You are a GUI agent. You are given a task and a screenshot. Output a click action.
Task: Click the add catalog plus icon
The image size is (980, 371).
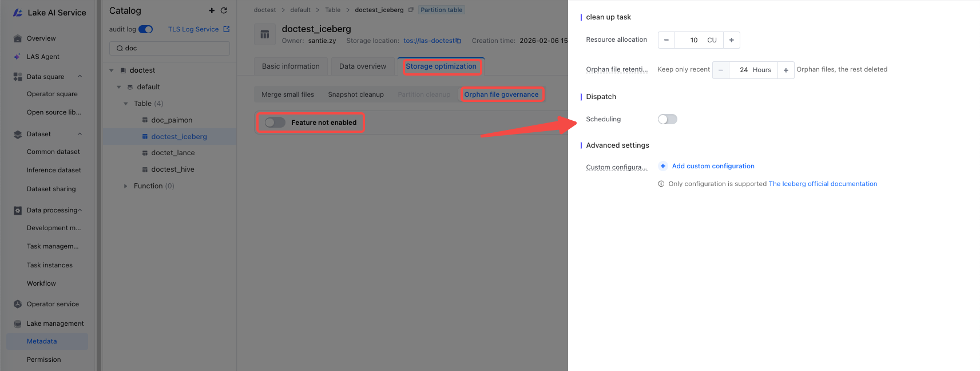coord(212,11)
